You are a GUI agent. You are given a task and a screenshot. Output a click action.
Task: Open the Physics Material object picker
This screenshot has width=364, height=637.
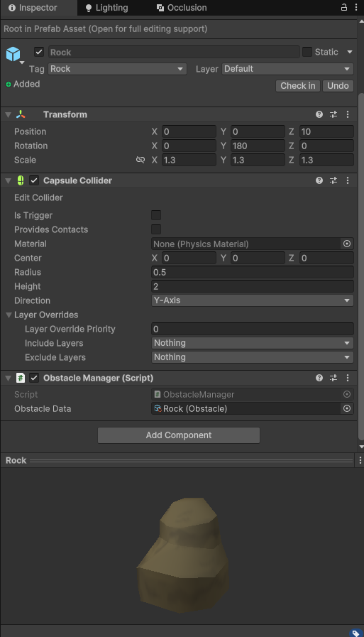[x=347, y=244]
